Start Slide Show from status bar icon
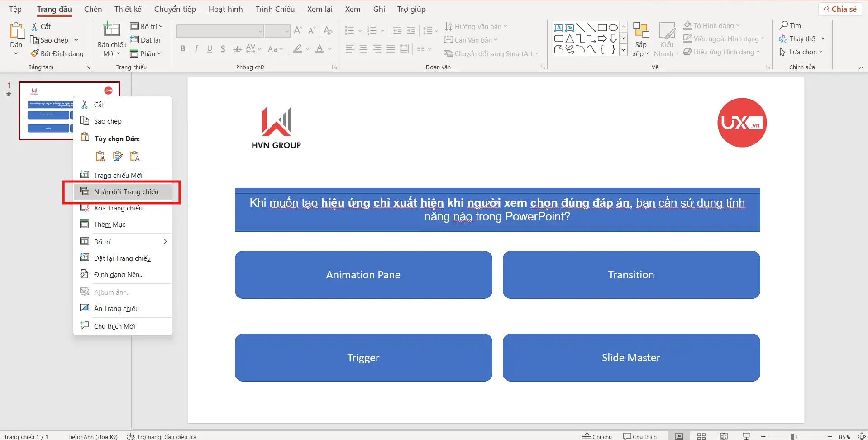 click(746, 436)
